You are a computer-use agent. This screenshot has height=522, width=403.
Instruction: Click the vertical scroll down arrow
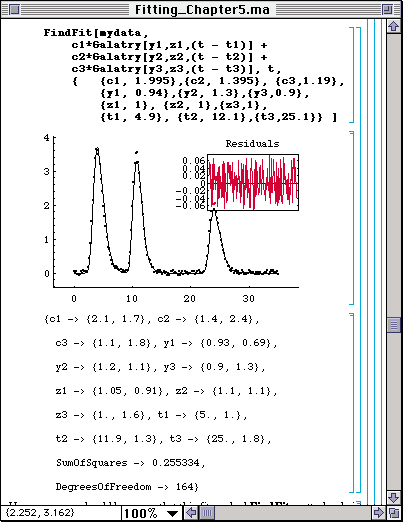pos(394,497)
